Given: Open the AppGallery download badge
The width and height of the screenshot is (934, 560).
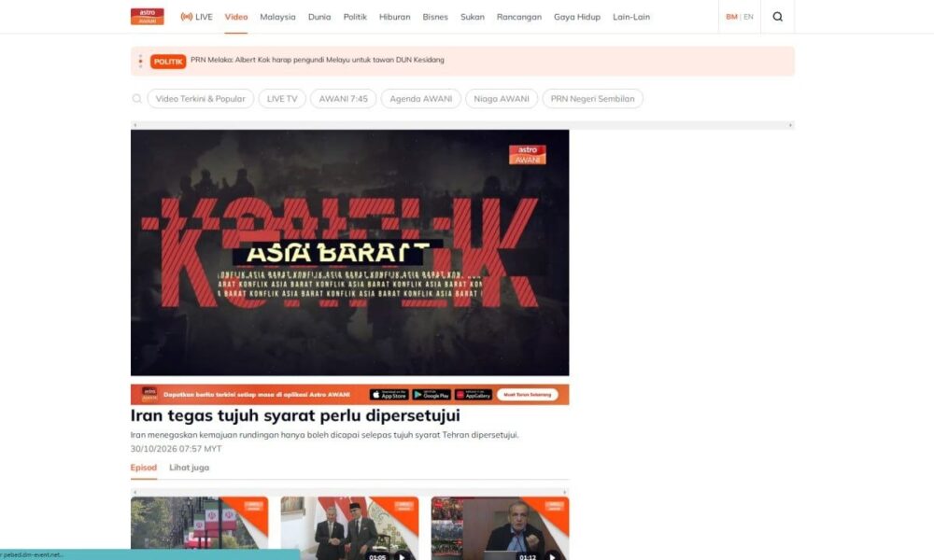Looking at the screenshot, I should click(x=474, y=395).
